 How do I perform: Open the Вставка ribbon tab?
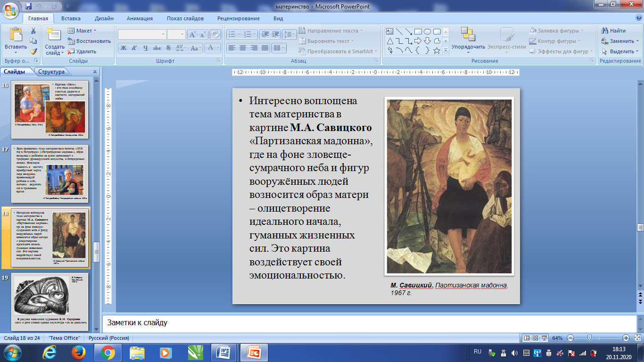click(x=71, y=18)
